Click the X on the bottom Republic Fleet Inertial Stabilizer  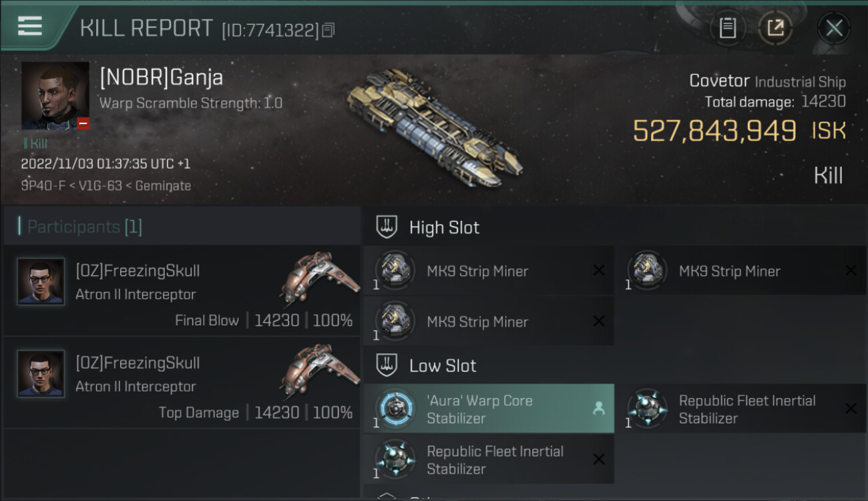(599, 460)
